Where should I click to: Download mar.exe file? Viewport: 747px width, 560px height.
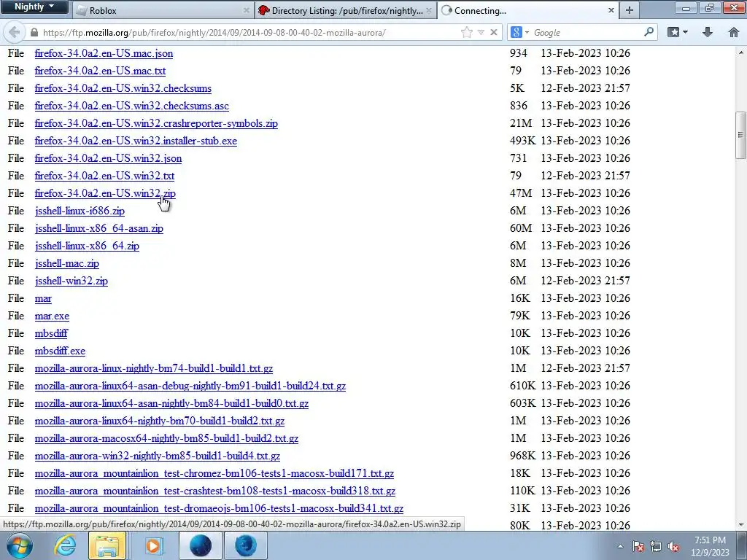(52, 316)
